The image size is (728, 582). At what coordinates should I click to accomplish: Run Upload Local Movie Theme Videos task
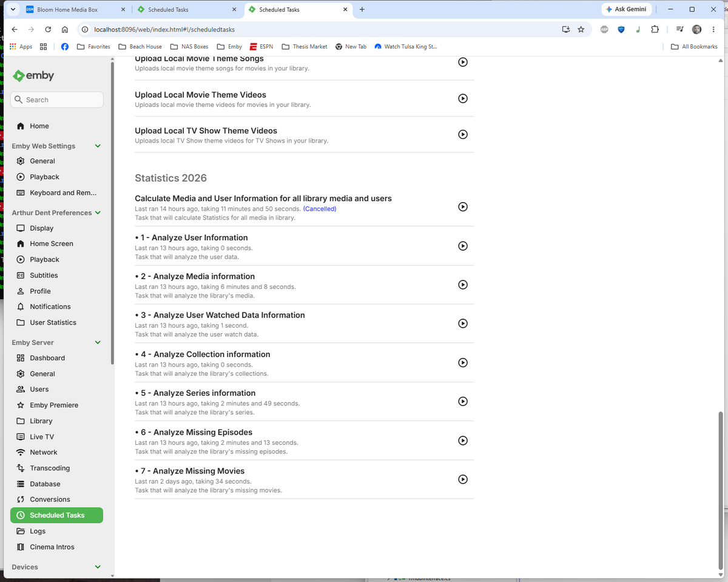coord(463,98)
